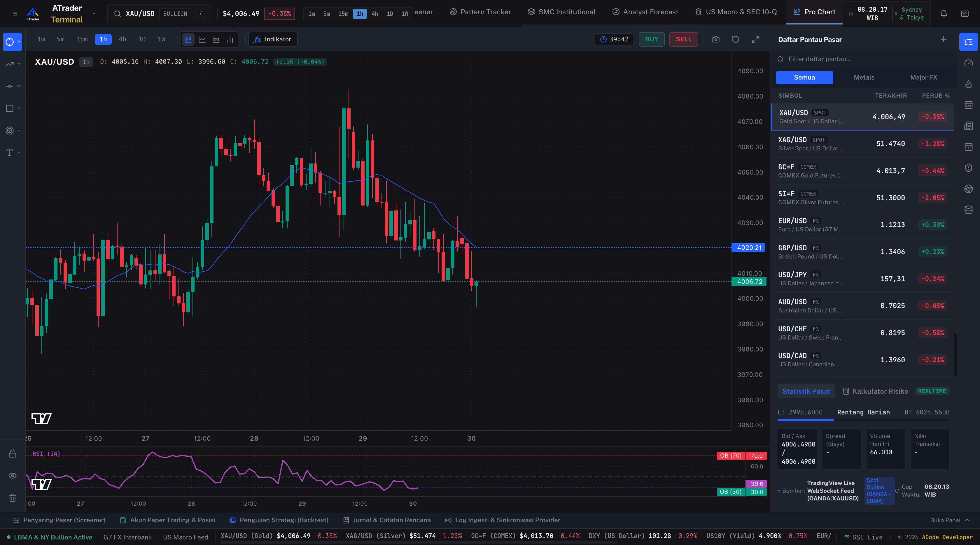Image resolution: width=980 pixels, height=545 pixels.
Task: Toggle drawings visibility eye icon
Action: click(13, 476)
